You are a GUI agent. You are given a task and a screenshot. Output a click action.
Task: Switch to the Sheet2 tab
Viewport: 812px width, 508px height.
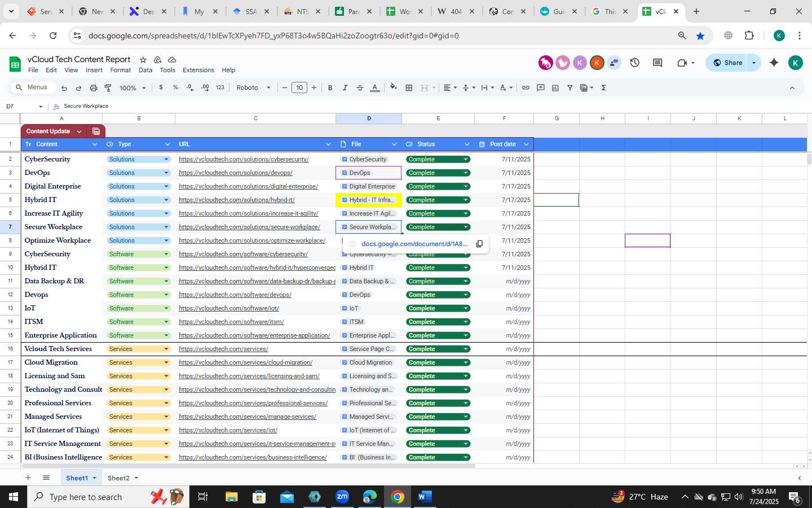118,478
